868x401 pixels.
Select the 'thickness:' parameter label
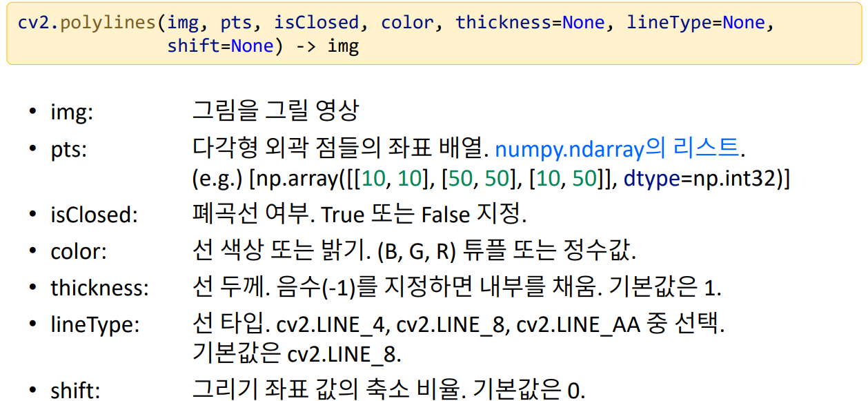[99, 288]
